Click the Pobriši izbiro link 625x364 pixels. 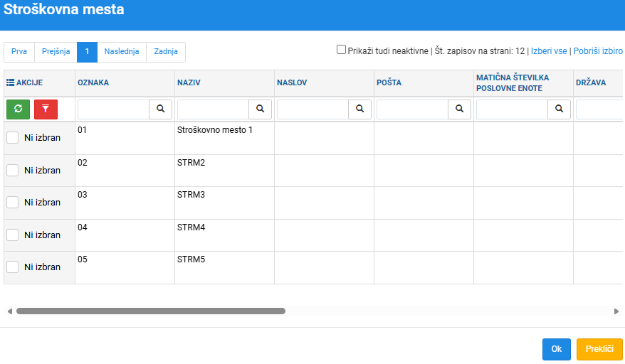pos(598,51)
